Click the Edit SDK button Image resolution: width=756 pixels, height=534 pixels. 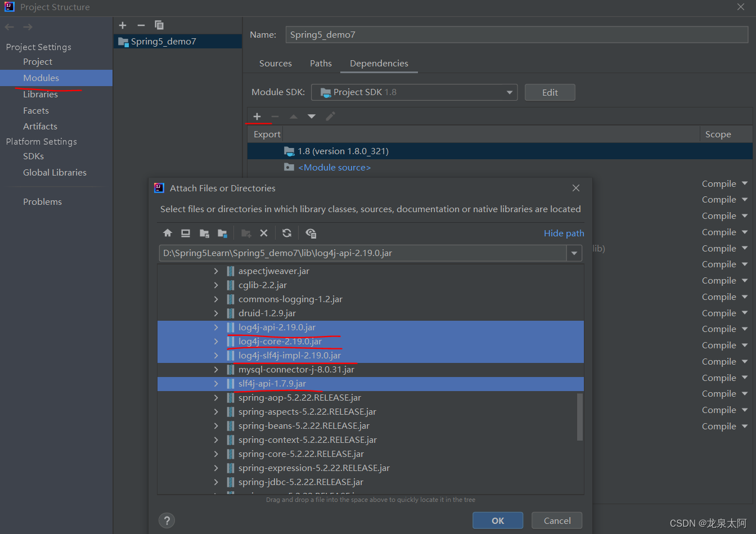click(550, 92)
